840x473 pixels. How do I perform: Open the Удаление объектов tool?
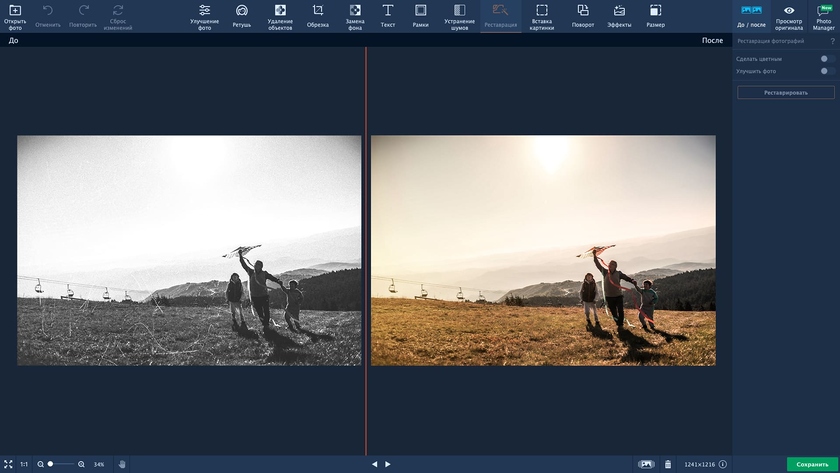click(x=280, y=15)
